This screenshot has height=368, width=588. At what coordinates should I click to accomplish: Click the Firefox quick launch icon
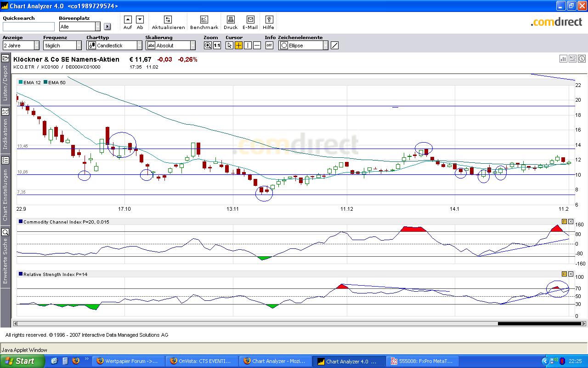tap(76, 361)
